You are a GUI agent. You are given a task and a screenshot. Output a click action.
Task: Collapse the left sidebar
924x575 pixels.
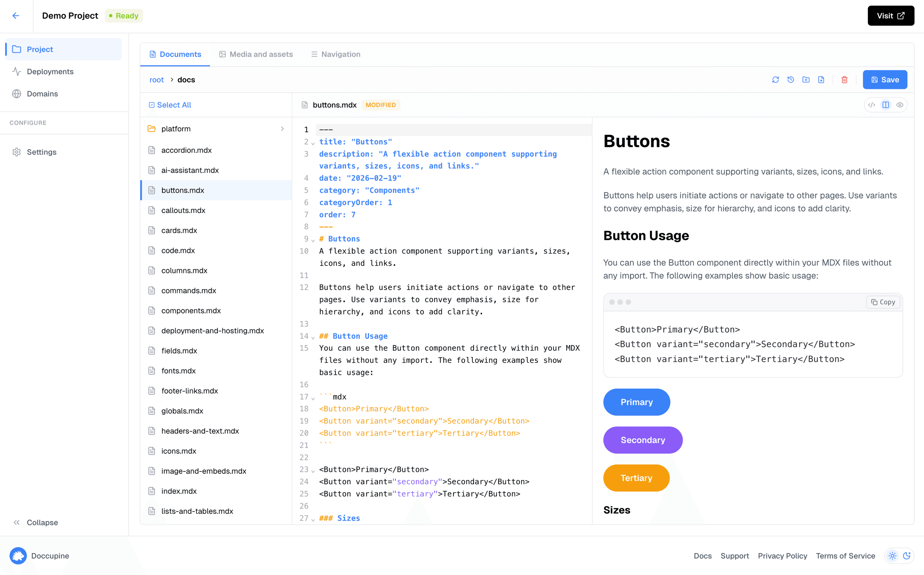35,522
